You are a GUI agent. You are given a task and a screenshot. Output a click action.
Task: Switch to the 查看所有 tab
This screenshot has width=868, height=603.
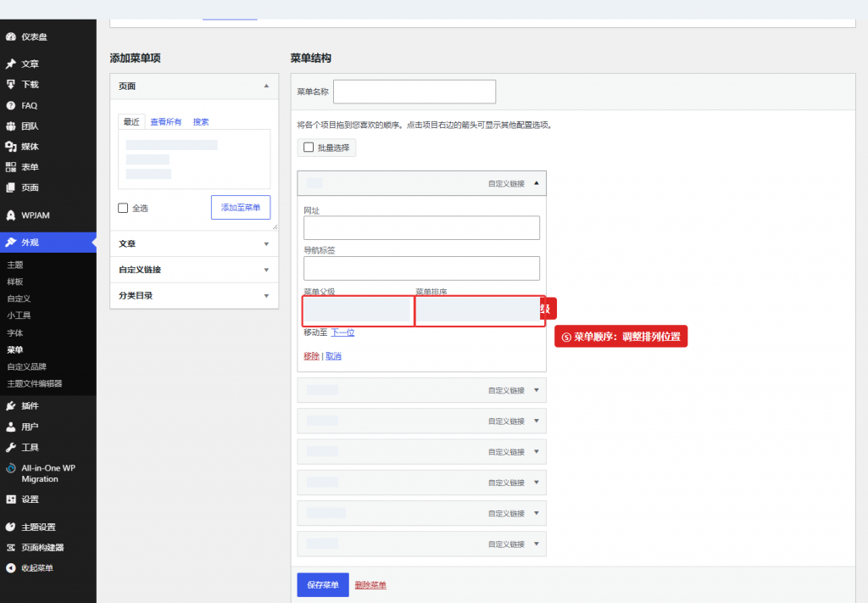tap(165, 122)
